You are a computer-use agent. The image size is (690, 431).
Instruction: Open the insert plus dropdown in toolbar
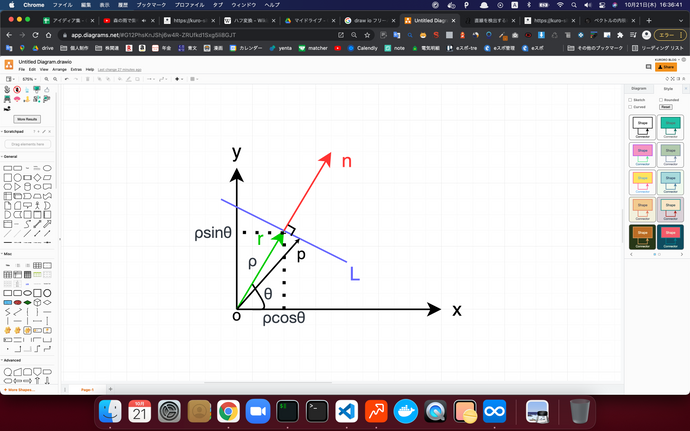179,79
